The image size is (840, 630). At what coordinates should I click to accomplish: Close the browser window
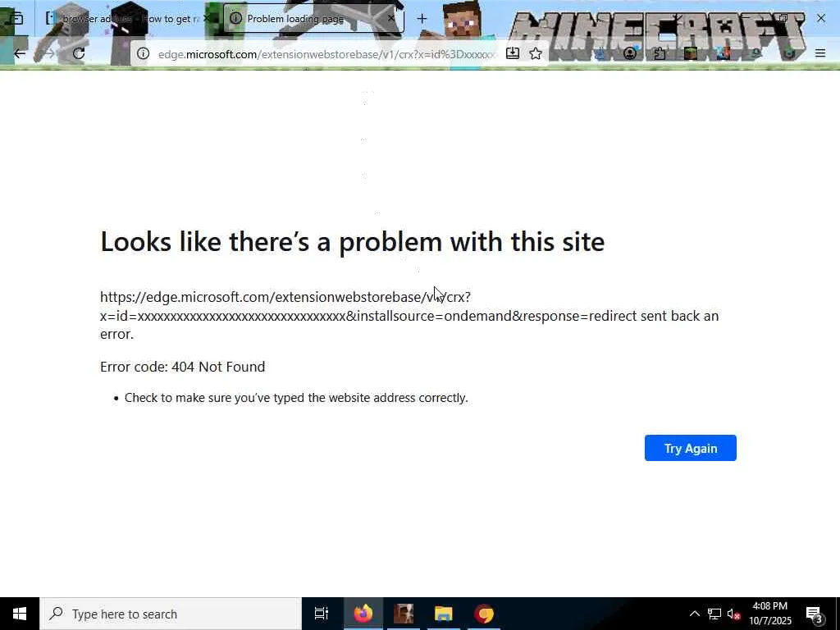click(820, 18)
